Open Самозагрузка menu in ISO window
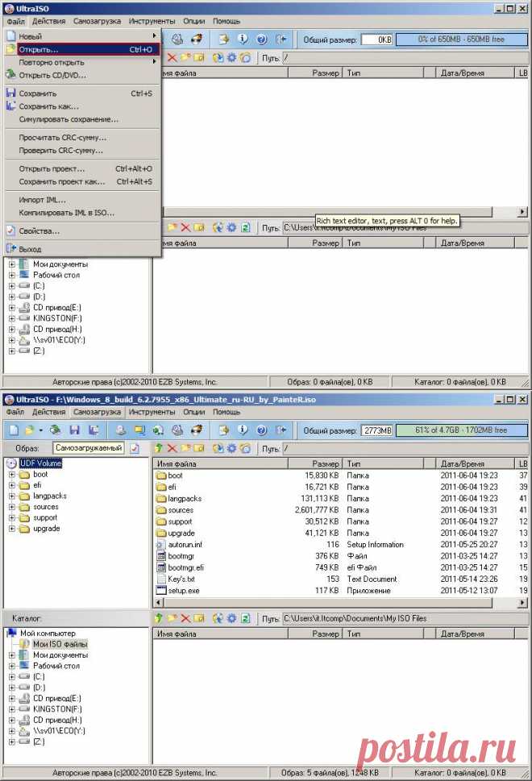532x781 pixels. point(98,412)
